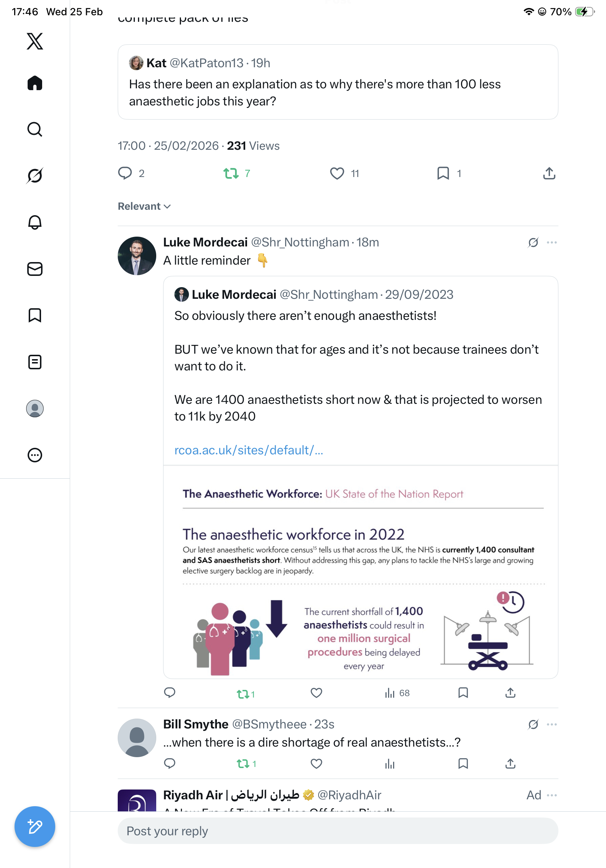Toggle repost on the main post
This screenshot has height=868, width=606.
click(231, 173)
